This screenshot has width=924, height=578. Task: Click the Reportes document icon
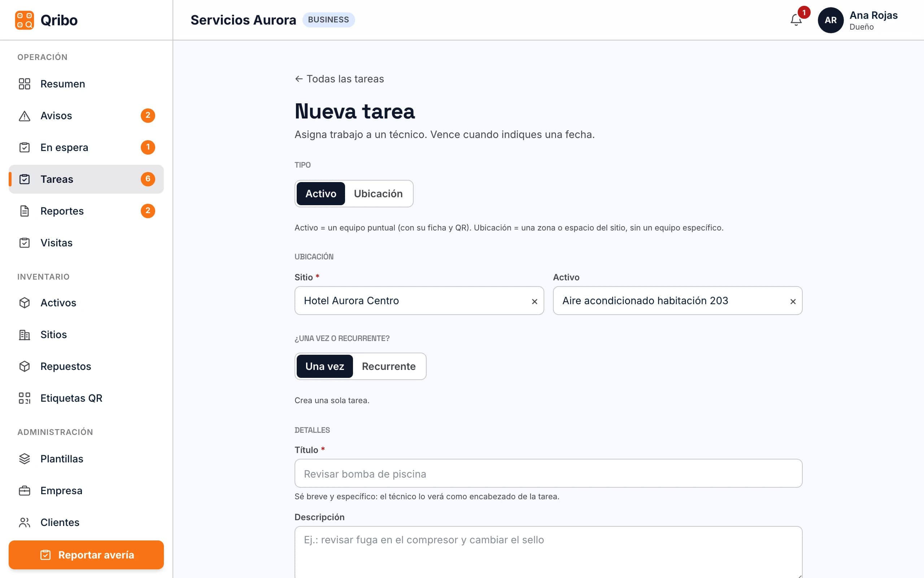[25, 211]
